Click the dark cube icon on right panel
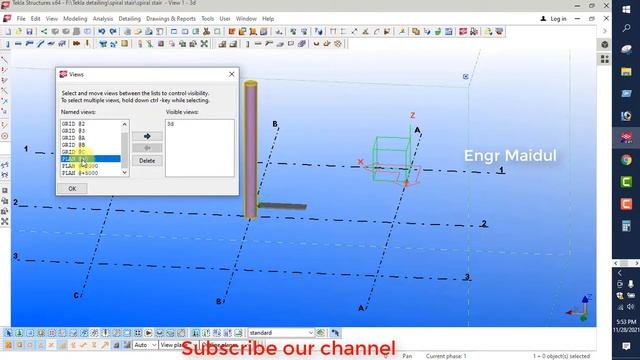The height and width of the screenshot is (360, 640). pos(604,44)
